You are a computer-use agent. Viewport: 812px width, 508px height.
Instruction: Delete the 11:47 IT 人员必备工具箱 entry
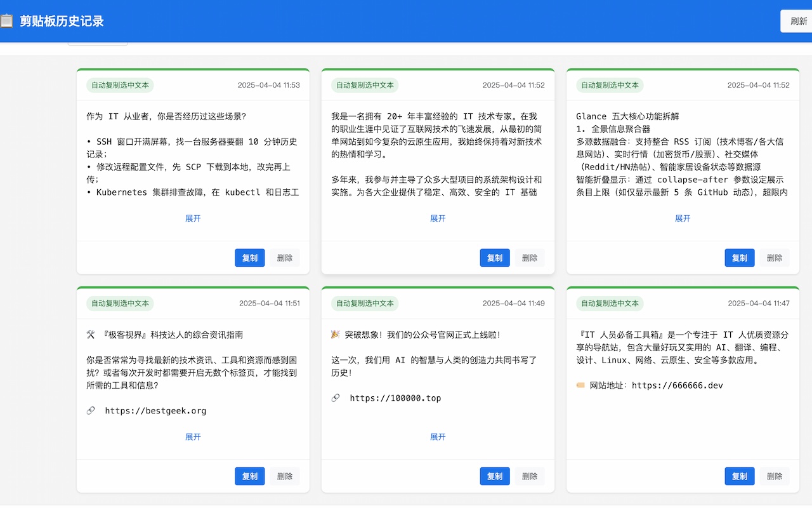click(775, 476)
